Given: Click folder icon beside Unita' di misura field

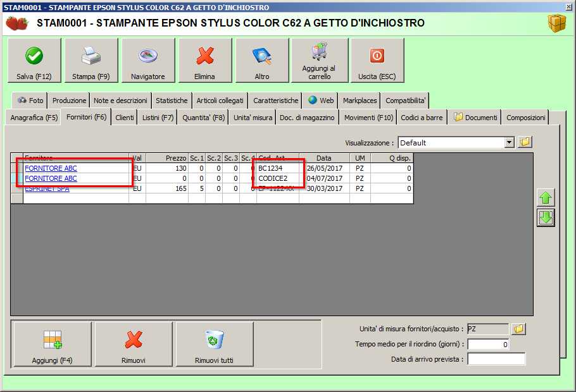Looking at the screenshot, I should [518, 329].
